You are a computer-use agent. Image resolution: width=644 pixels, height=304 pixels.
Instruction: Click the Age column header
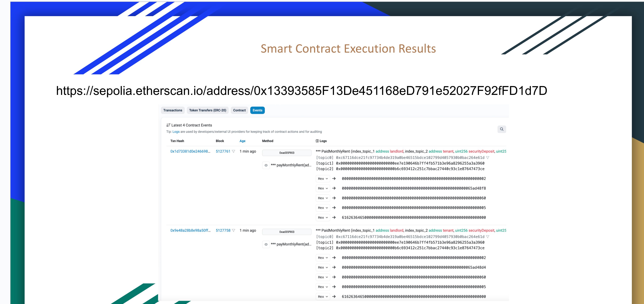242,141
